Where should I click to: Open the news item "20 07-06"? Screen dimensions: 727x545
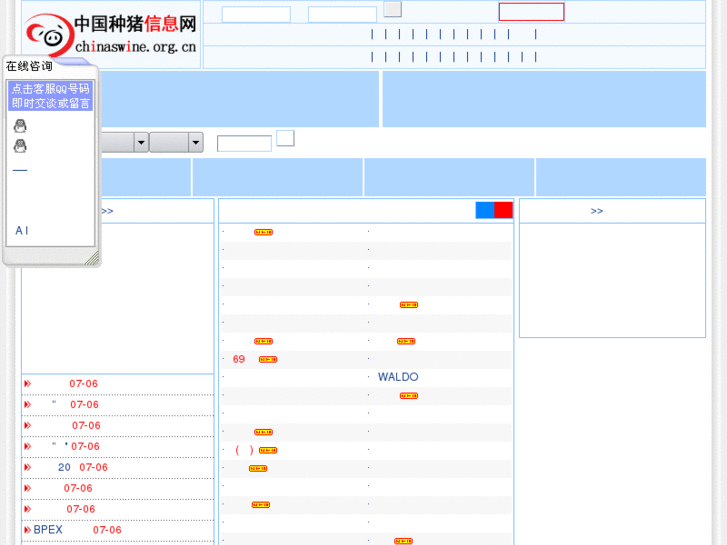[83, 467]
